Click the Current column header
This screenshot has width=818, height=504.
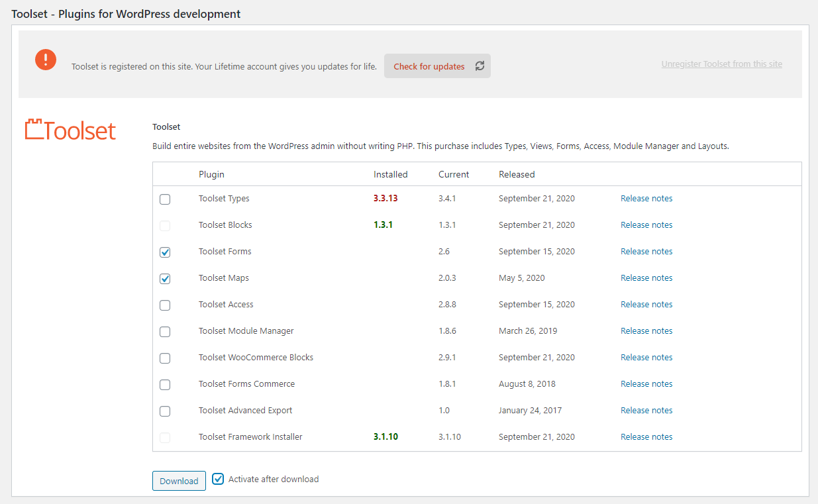point(454,175)
